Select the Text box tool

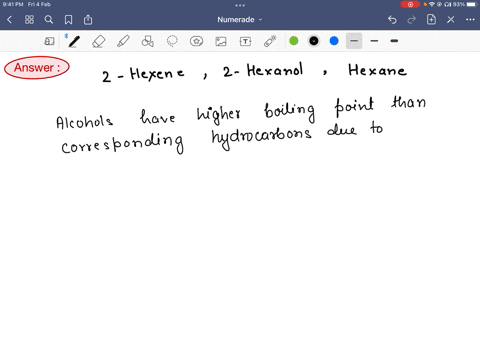point(245,41)
